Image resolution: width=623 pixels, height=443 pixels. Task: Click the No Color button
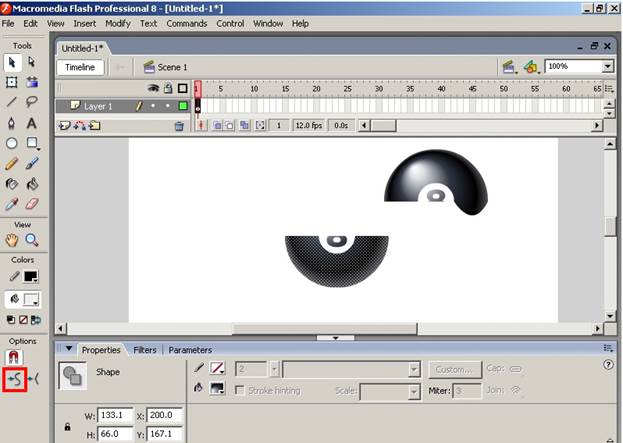(23, 320)
